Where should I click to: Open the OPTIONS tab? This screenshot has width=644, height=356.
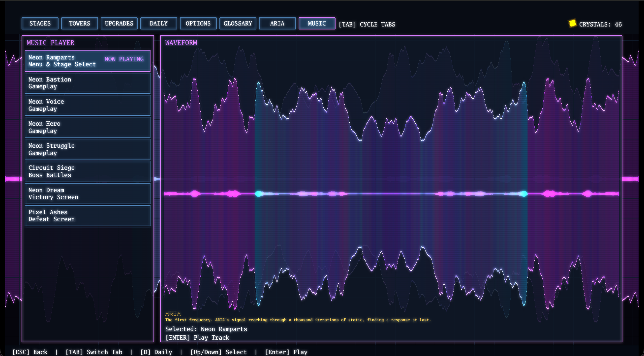(x=198, y=24)
